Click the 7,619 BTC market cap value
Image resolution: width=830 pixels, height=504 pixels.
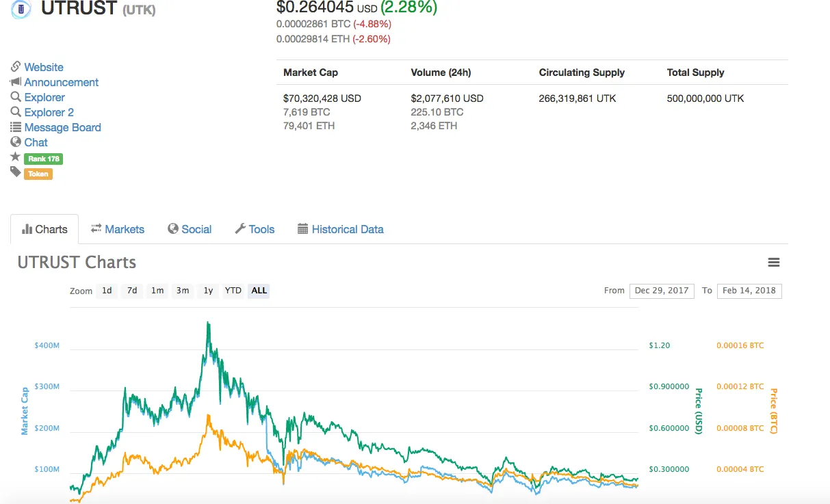click(x=307, y=112)
